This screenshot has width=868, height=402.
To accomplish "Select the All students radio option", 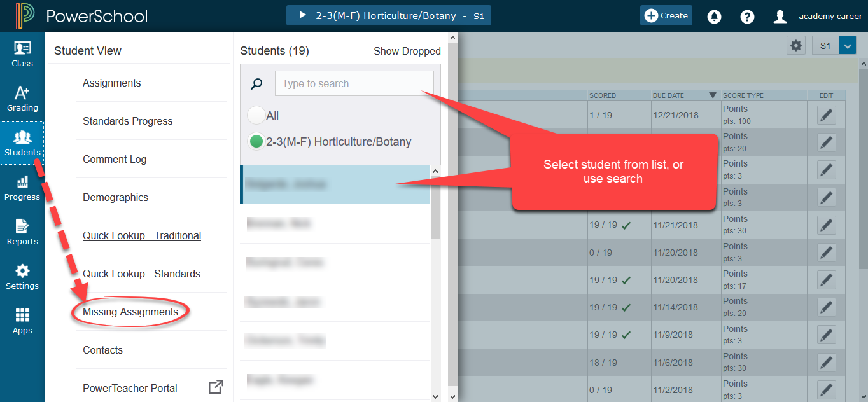I will [256, 115].
